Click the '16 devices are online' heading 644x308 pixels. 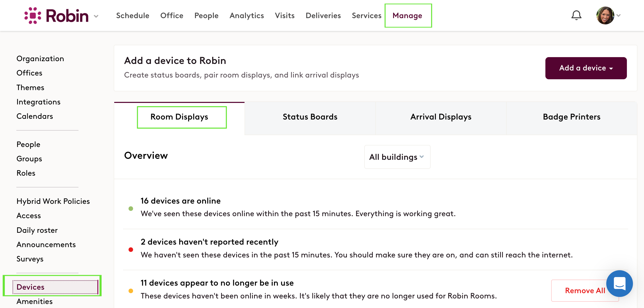tap(181, 201)
